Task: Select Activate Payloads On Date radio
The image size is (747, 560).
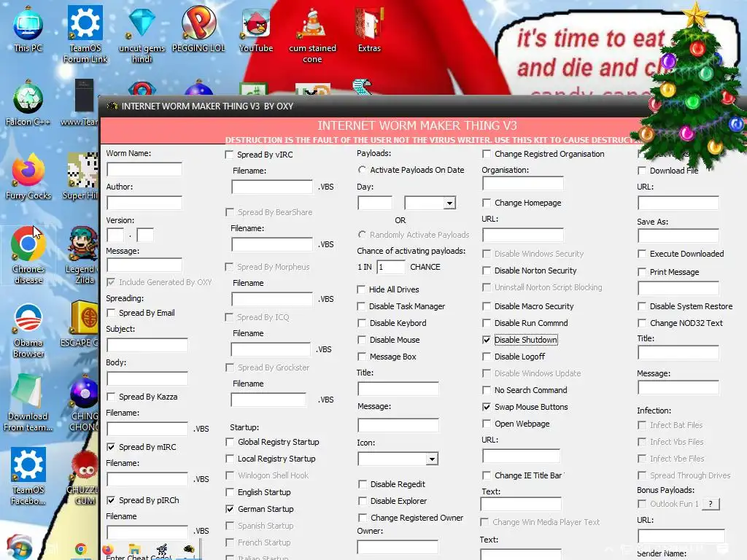Action: click(x=362, y=169)
